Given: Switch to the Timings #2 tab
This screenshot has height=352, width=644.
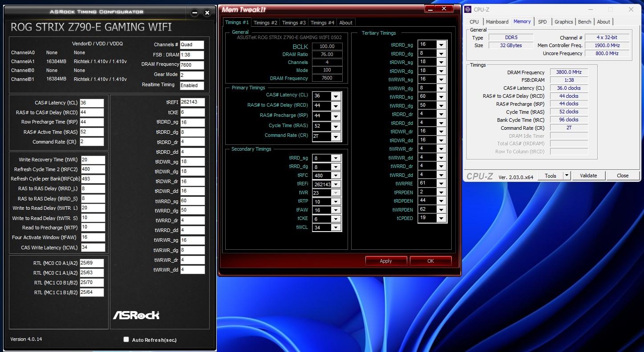Looking at the screenshot, I should pyautogui.click(x=265, y=23).
